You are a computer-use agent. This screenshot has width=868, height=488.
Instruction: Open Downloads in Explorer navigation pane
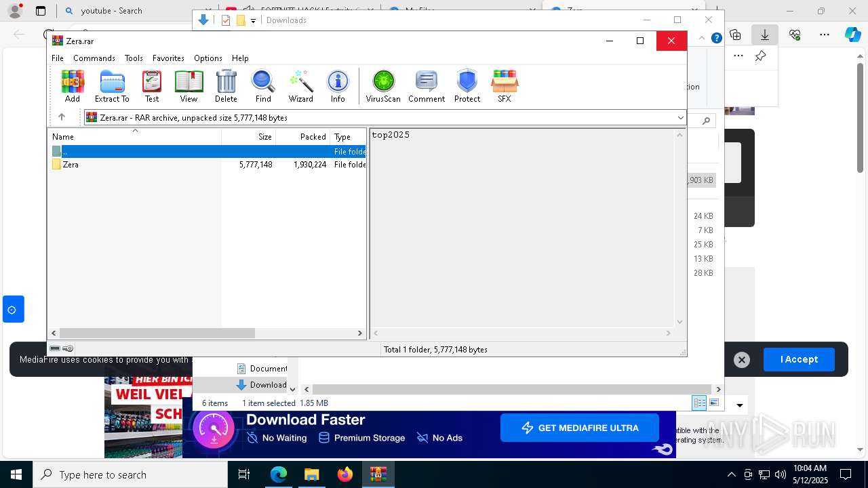click(x=262, y=385)
